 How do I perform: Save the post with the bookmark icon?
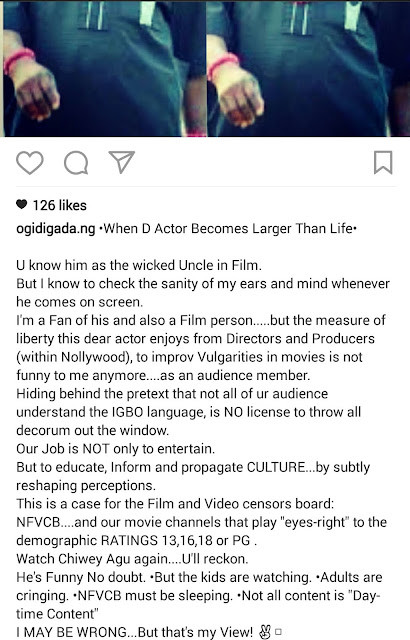(383, 162)
